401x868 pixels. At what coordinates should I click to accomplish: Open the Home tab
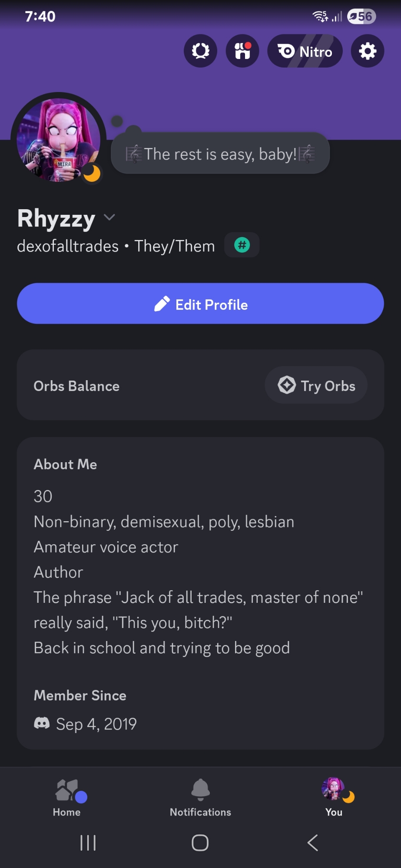point(67,797)
